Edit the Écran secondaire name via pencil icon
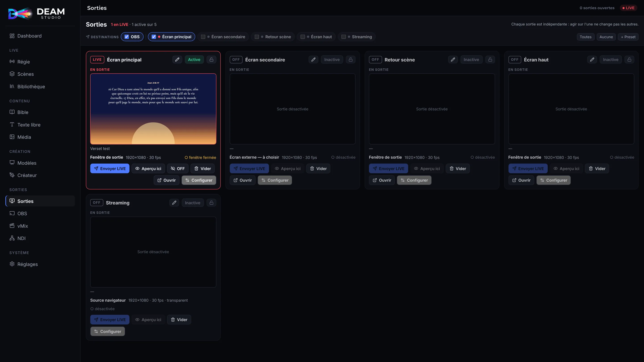 313,59
